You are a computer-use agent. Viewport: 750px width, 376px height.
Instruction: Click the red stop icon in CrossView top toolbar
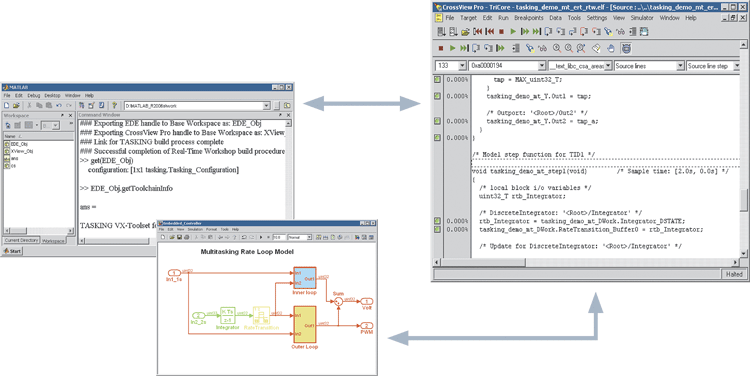coord(501,32)
